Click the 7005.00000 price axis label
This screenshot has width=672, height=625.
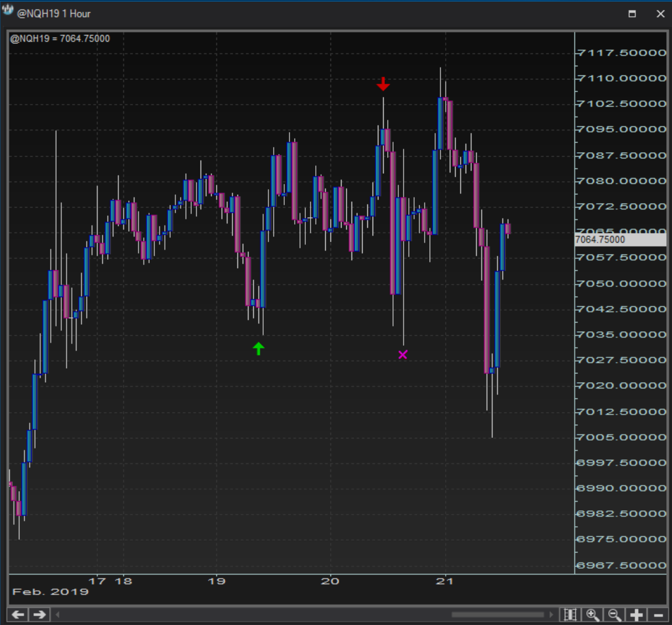point(622,437)
